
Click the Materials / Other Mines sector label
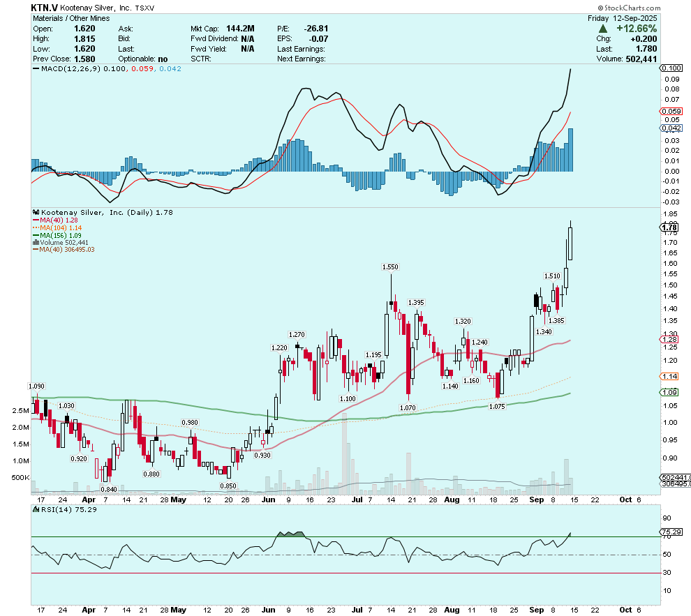coord(71,19)
